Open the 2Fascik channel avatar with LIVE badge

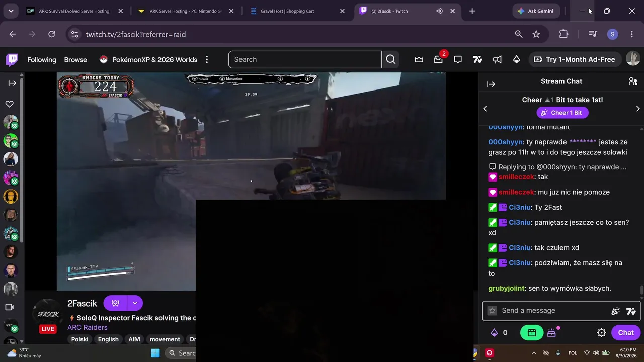48,315
